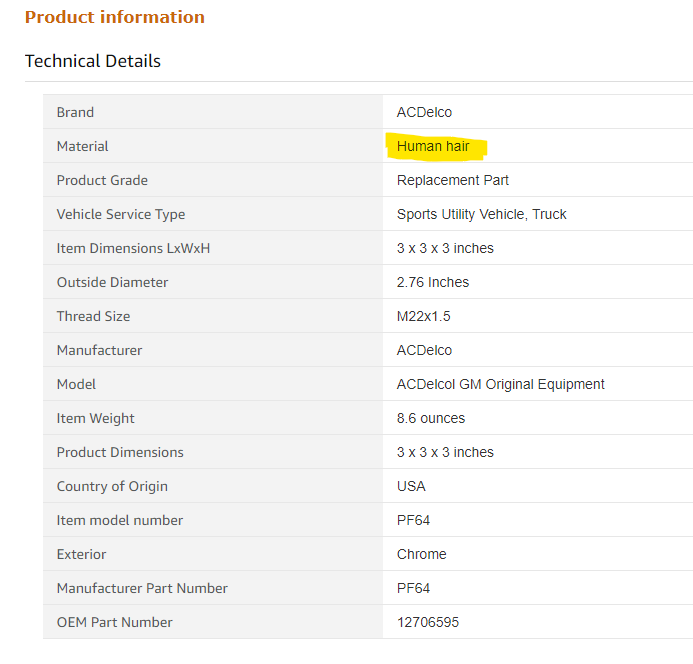Click the 'USA' value

tap(411, 487)
